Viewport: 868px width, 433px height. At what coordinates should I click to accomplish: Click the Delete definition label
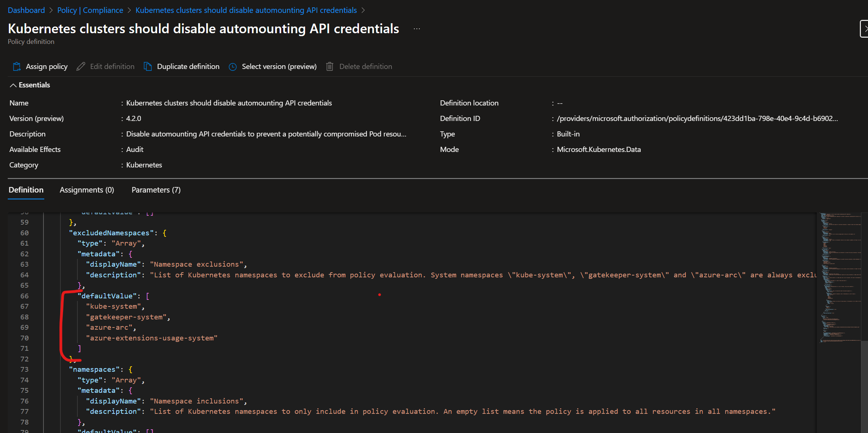[366, 66]
